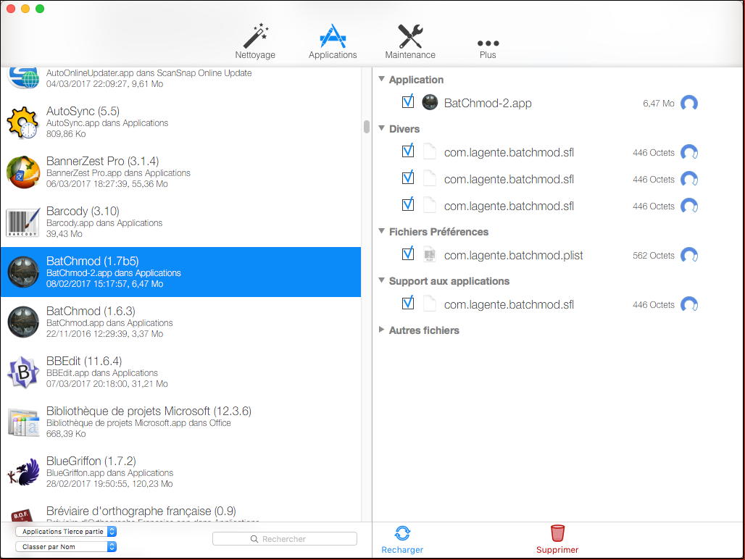745x560 pixels.
Task: Uncheck first com.lagente.batchmod.sfl under Divers
Action: click(408, 151)
